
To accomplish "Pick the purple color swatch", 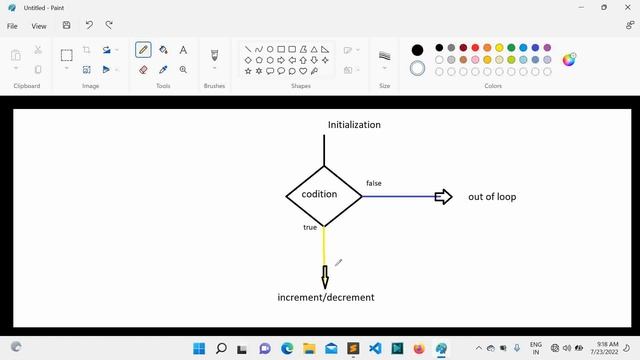I will coord(547,48).
